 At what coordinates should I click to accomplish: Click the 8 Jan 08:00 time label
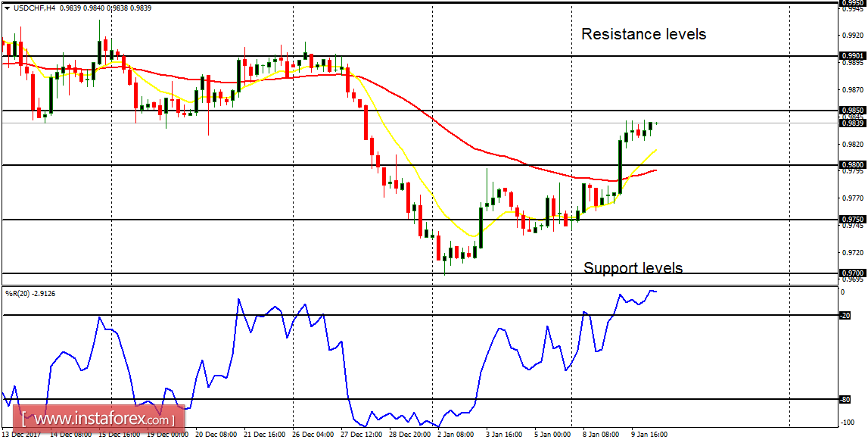point(602,435)
